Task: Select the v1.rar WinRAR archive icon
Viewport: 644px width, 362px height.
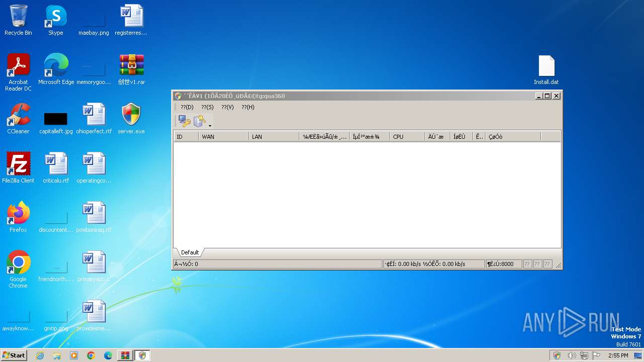Action: (x=131, y=69)
